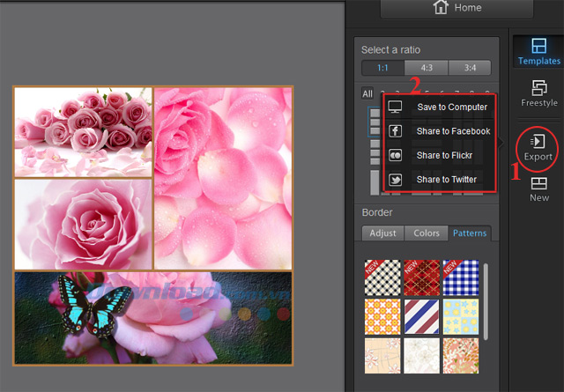
Task: Click the Export icon in sidebar
Action: click(x=538, y=146)
